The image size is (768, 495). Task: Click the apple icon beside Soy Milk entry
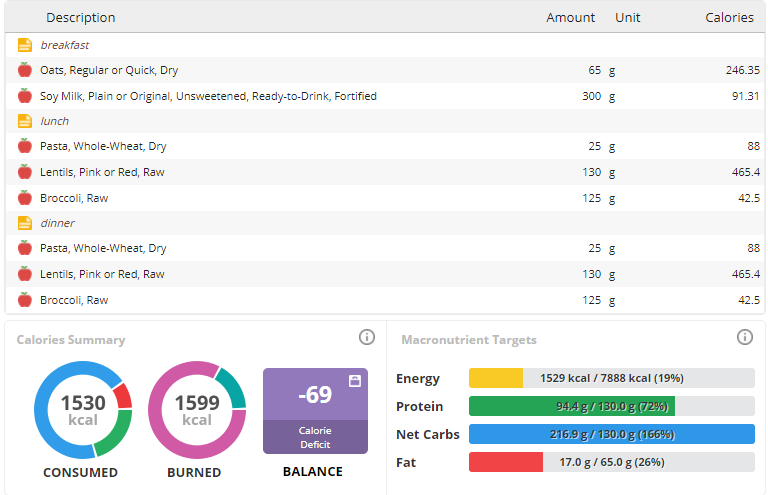tap(25, 96)
